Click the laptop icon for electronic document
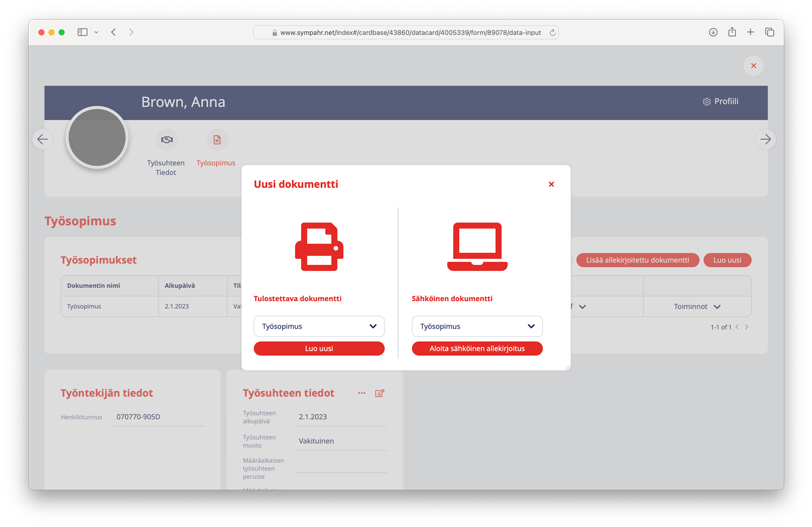Viewport: 812px width, 527px height. pos(477,246)
